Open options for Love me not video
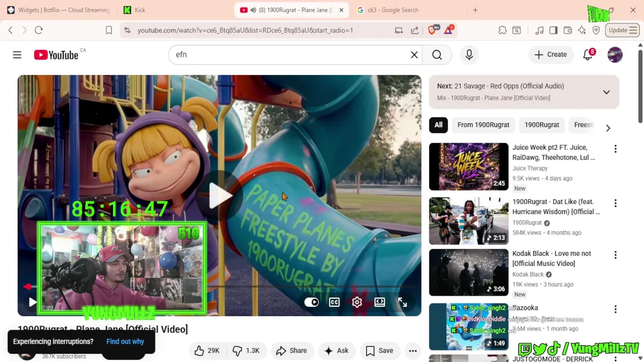 click(615, 255)
